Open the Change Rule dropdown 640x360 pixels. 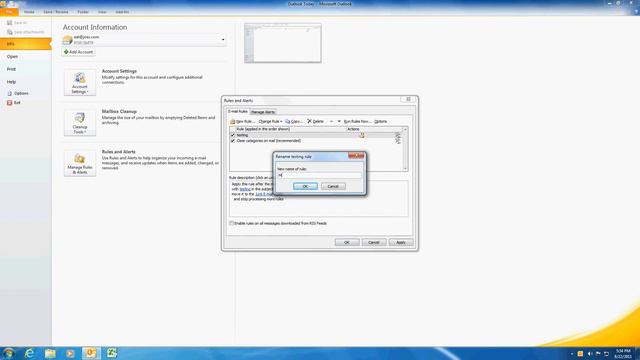click(270, 121)
